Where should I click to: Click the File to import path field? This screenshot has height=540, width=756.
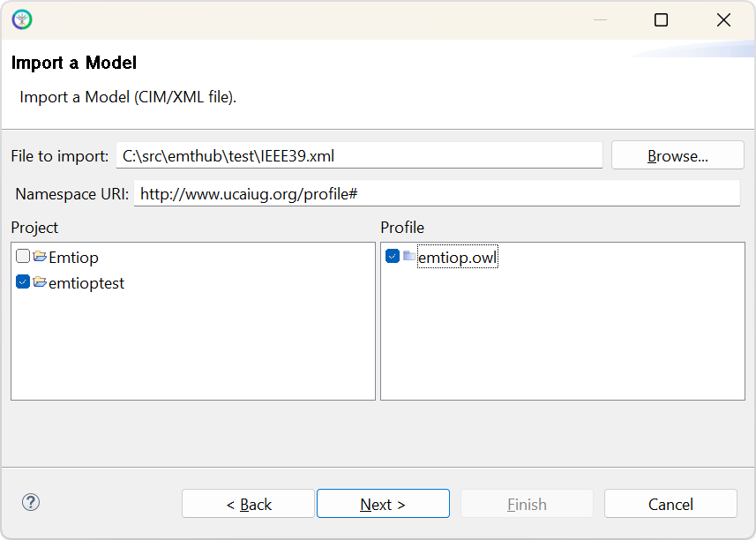[x=359, y=155]
